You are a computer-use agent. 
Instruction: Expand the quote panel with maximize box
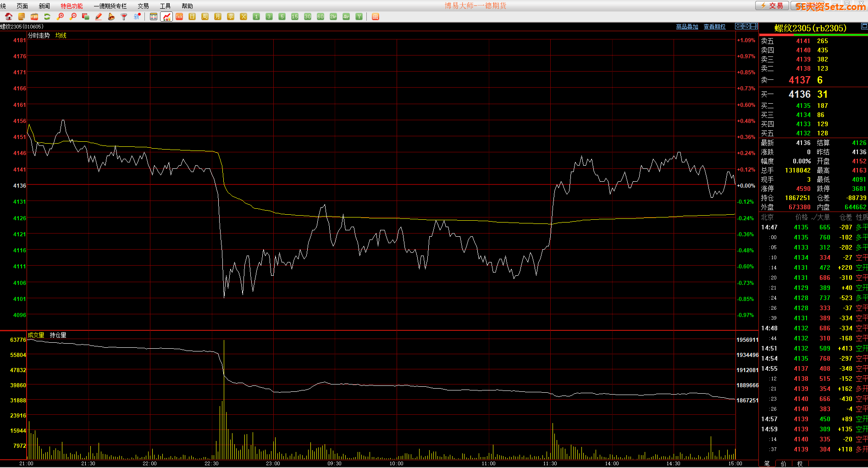point(864,26)
